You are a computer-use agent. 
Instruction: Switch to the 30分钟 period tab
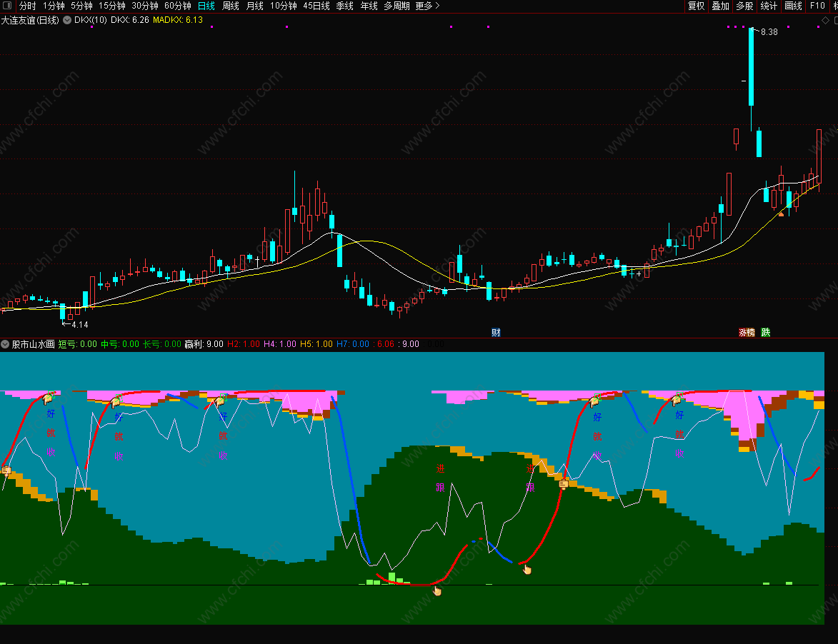[x=145, y=6]
